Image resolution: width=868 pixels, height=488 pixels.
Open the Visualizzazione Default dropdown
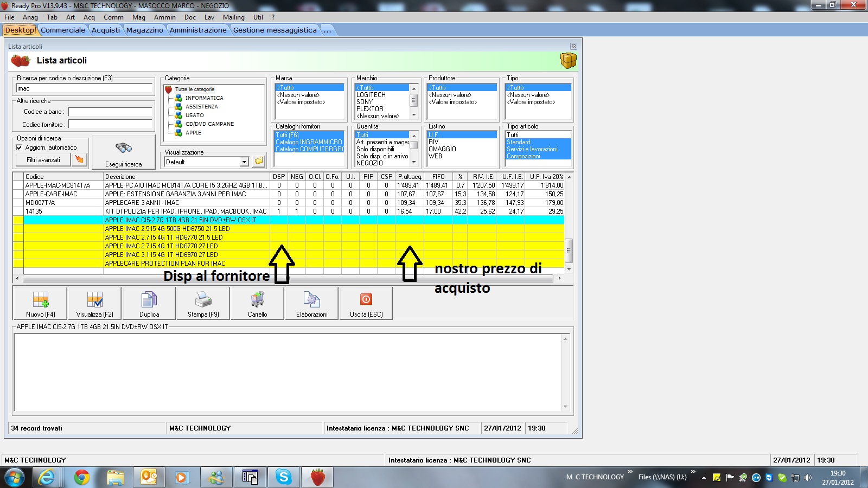244,162
